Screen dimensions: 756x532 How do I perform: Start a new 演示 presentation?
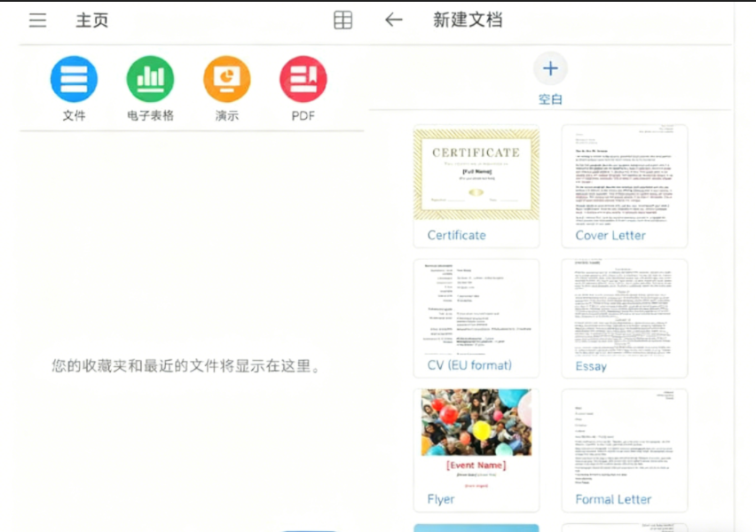click(226, 80)
